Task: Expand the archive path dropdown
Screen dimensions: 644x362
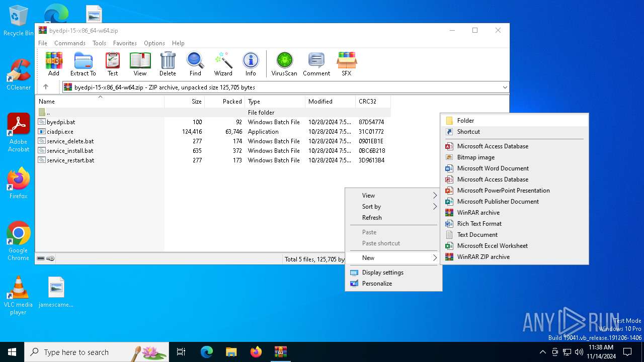Action: point(505,87)
